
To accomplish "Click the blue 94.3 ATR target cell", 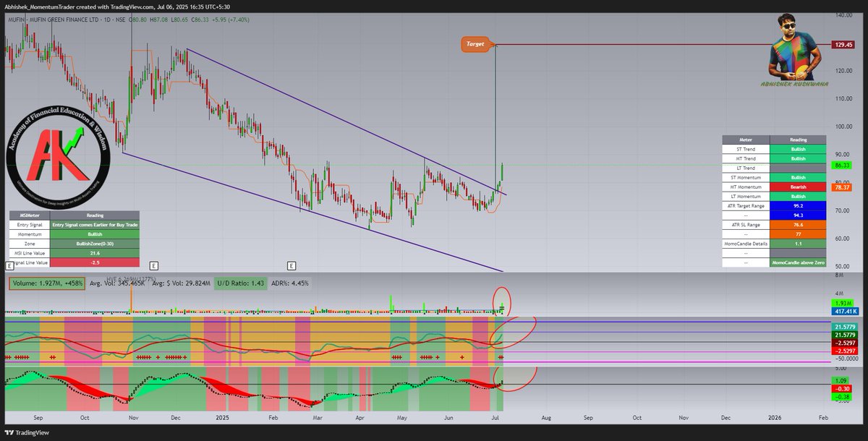I will (x=798, y=215).
